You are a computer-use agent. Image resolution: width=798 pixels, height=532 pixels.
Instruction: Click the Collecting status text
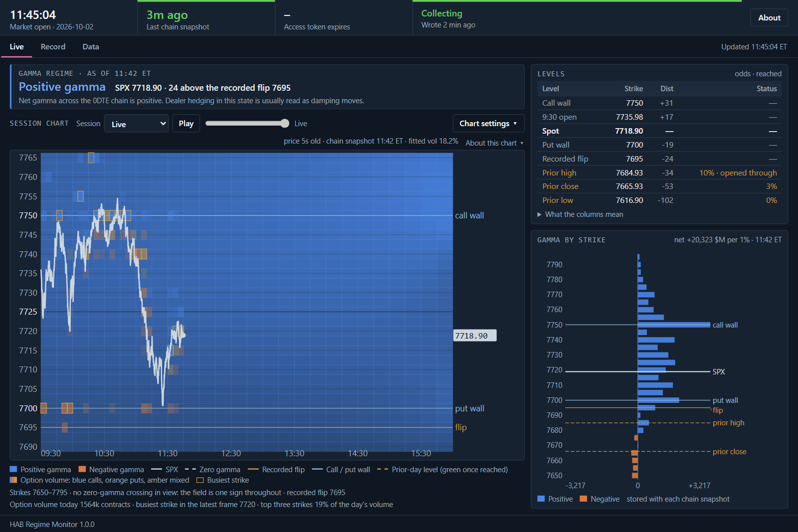pyautogui.click(x=441, y=13)
